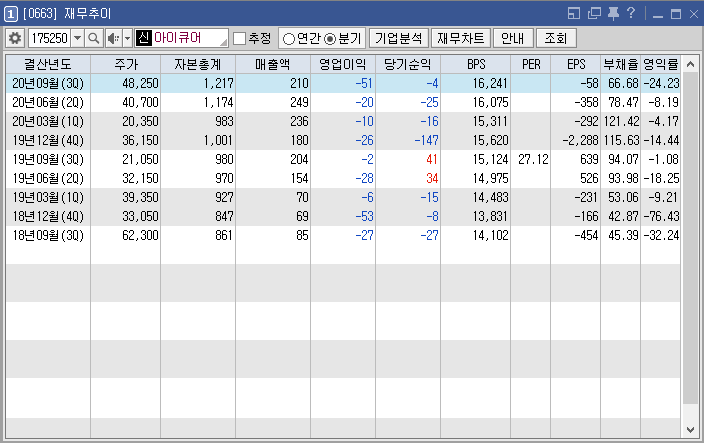Open 기업분석 button

click(x=399, y=38)
